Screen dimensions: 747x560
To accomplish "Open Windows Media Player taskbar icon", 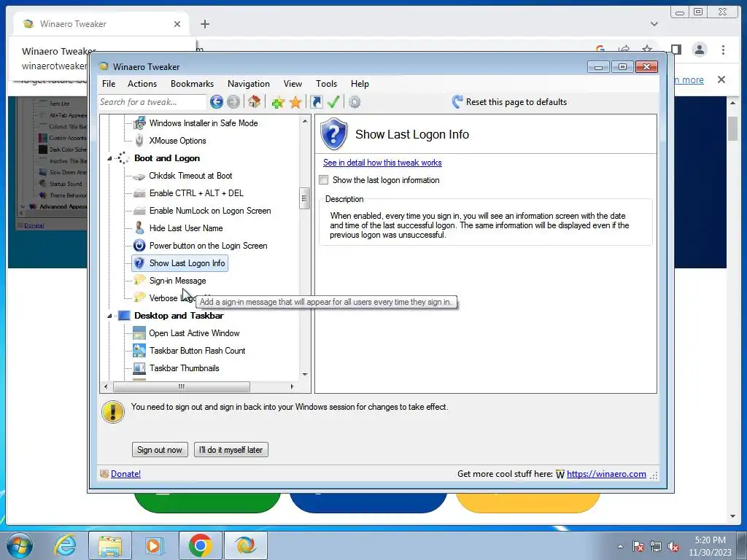I will tap(155, 545).
